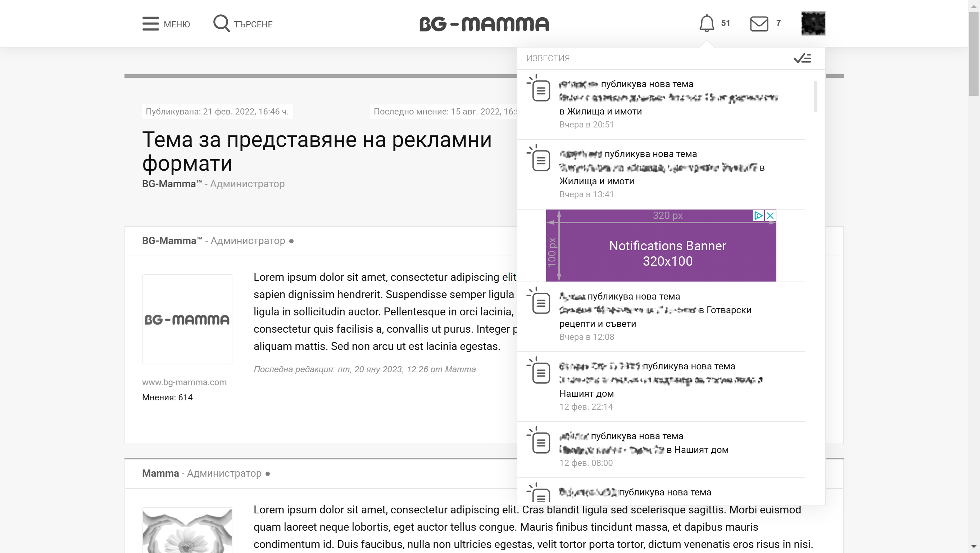Click the page scrollbar down arrow
Viewport: 980px width, 553px height.
(974, 547)
